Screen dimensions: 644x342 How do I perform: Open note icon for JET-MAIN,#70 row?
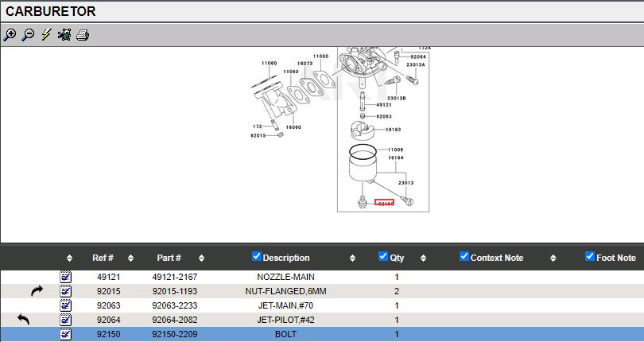66,305
